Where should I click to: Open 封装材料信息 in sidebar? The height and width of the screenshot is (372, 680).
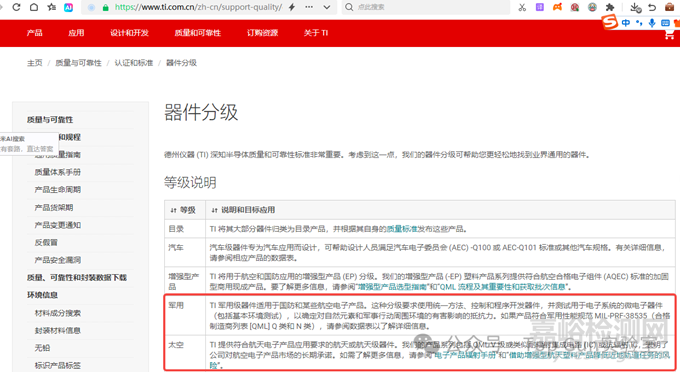point(58,330)
